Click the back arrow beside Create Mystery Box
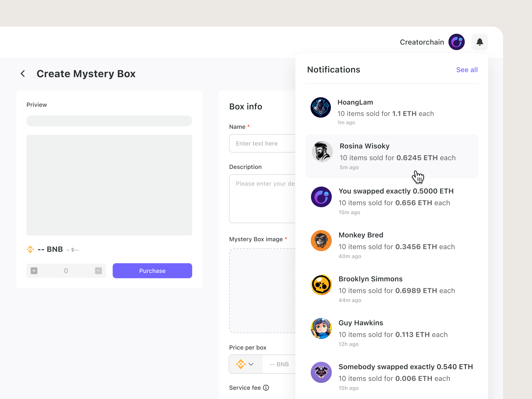532x399 pixels. coord(23,73)
